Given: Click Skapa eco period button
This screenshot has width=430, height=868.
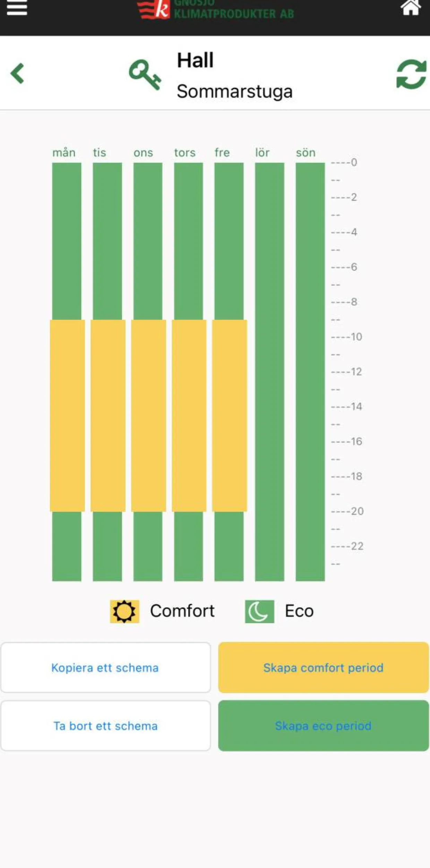Looking at the screenshot, I should tap(324, 725).
